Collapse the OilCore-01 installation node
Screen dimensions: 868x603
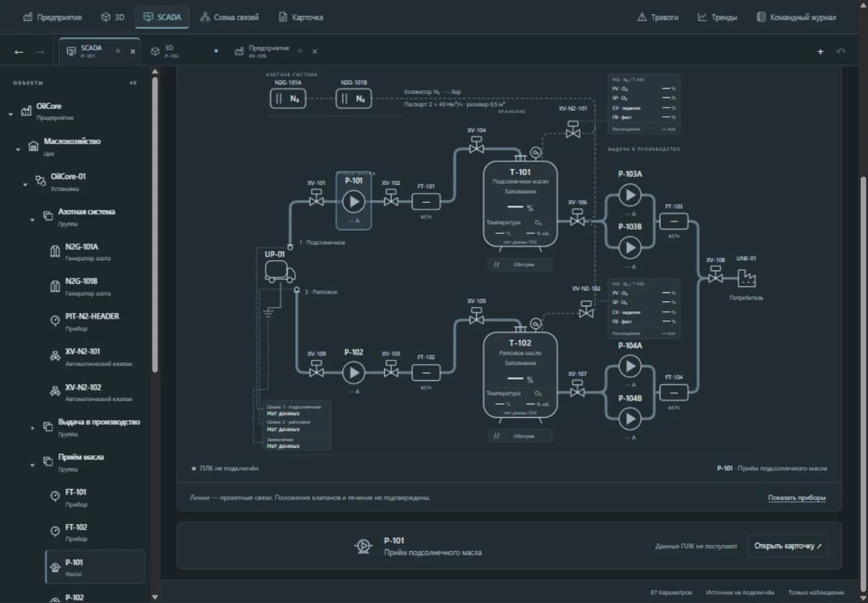(25, 185)
